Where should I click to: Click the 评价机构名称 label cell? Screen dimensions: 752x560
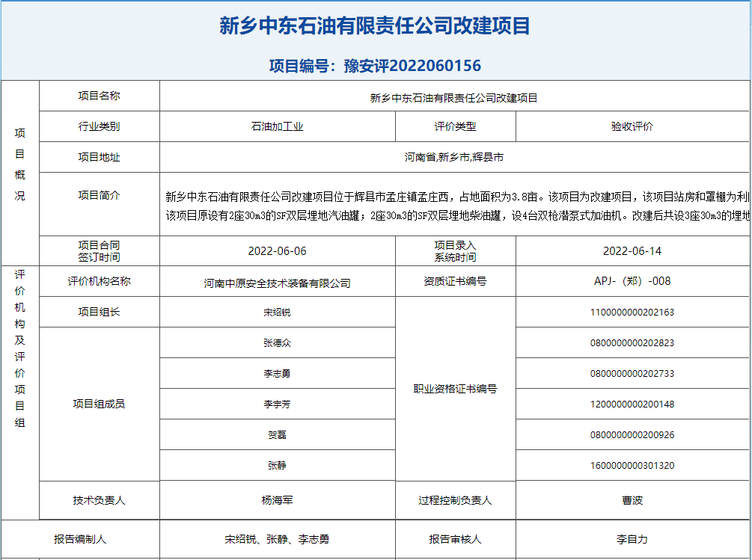point(100,281)
